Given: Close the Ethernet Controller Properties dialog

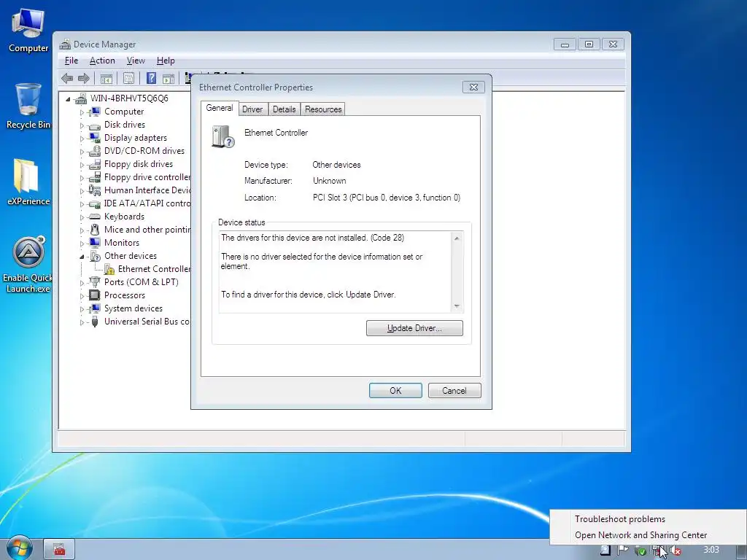Looking at the screenshot, I should point(473,87).
